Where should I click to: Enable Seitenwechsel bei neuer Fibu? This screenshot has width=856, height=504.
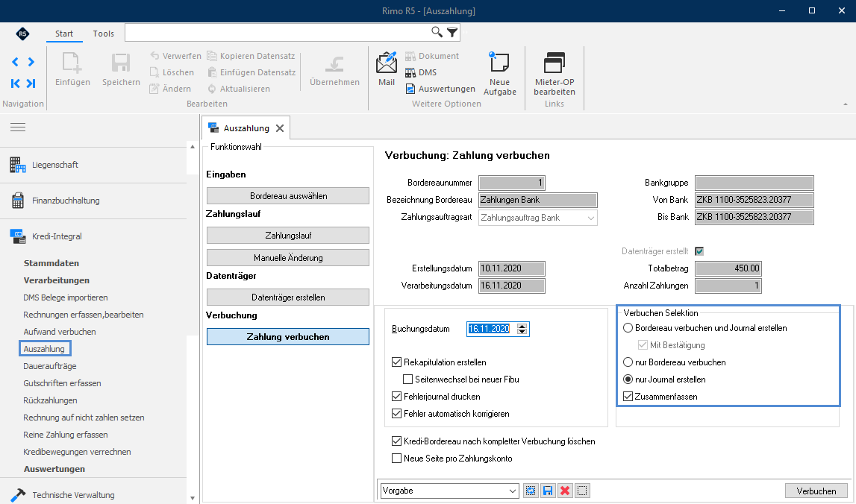point(407,379)
